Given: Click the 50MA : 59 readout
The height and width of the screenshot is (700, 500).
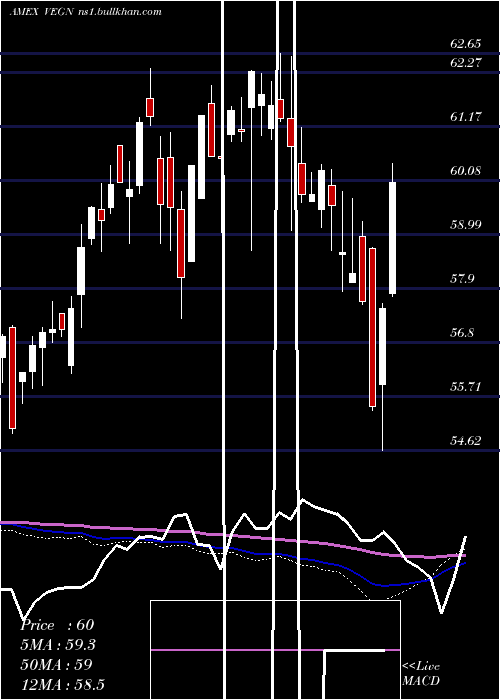Looking at the screenshot, I should point(56,665).
